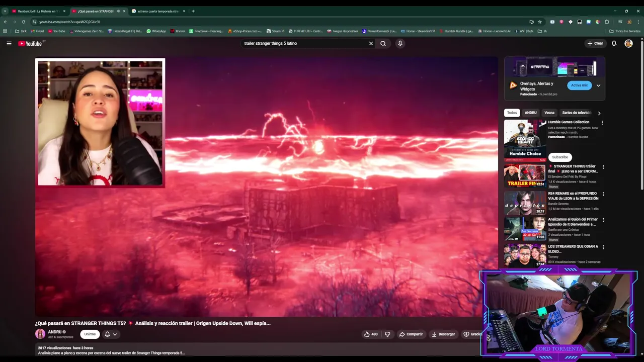Join the channel with Unirme button
This screenshot has height=362, width=644.
(x=90, y=334)
